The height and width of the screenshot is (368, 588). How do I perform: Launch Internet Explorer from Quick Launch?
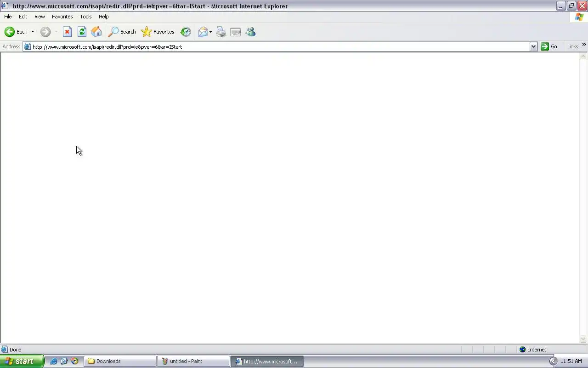click(x=54, y=361)
